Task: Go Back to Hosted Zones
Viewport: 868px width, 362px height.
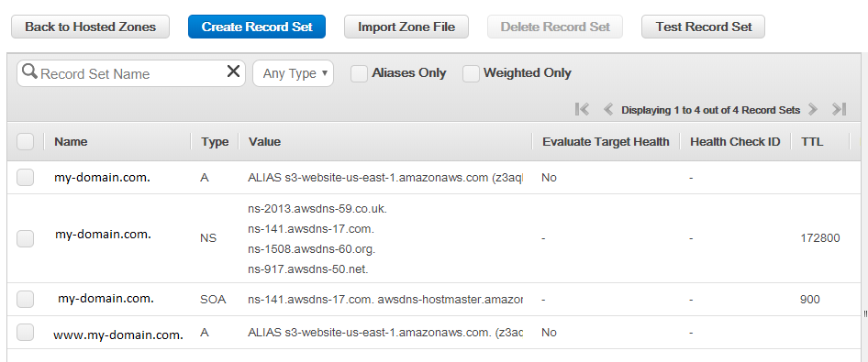Action: (x=90, y=27)
